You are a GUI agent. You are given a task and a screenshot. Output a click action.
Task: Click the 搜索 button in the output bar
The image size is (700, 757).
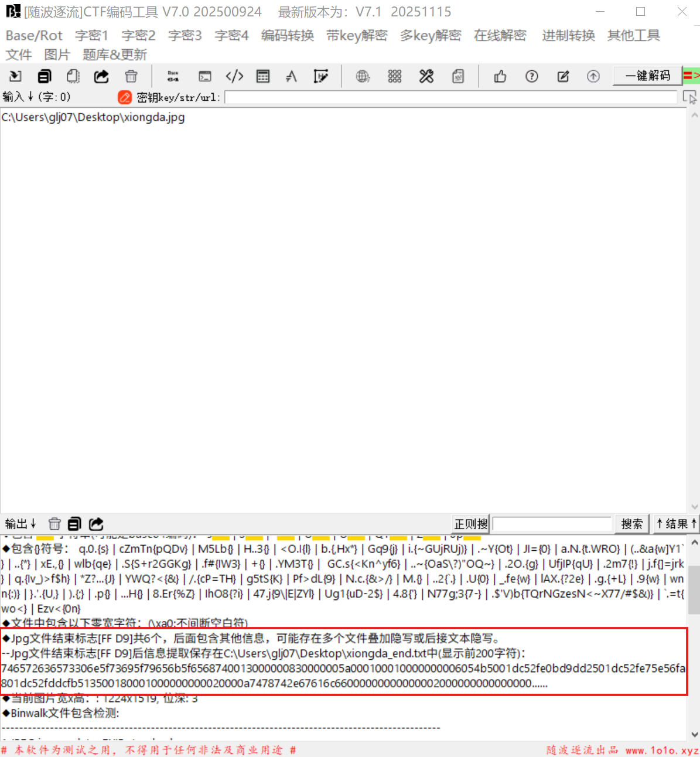(x=631, y=524)
